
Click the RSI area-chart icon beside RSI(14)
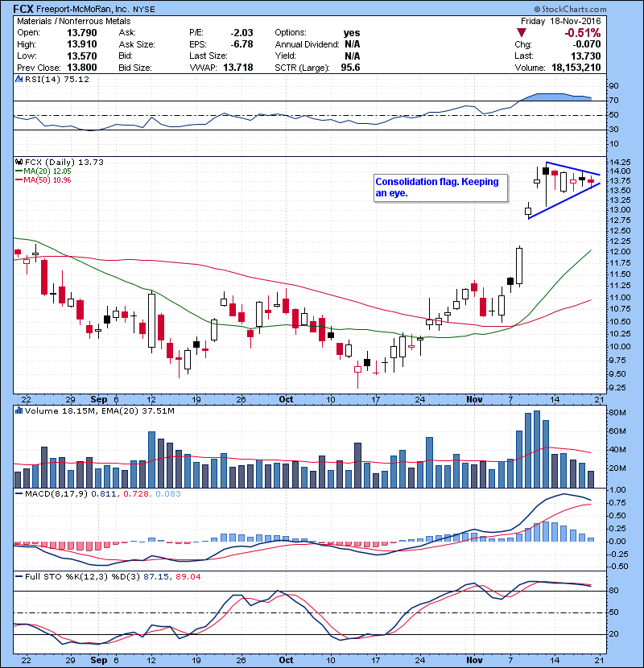click(19, 79)
